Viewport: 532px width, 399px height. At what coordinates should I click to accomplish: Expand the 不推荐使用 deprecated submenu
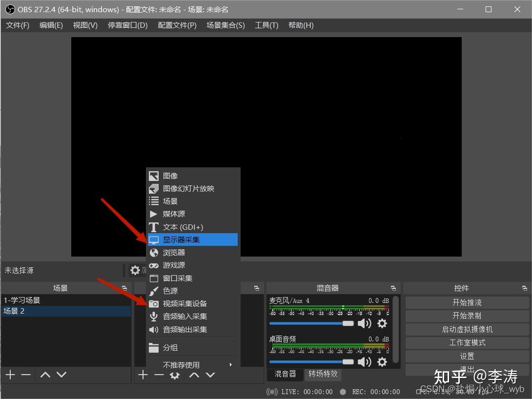coord(193,365)
